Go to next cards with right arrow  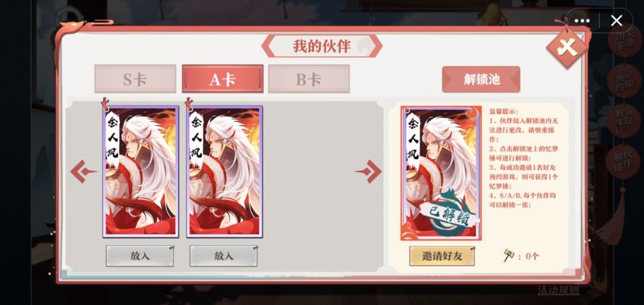pyautogui.click(x=368, y=172)
